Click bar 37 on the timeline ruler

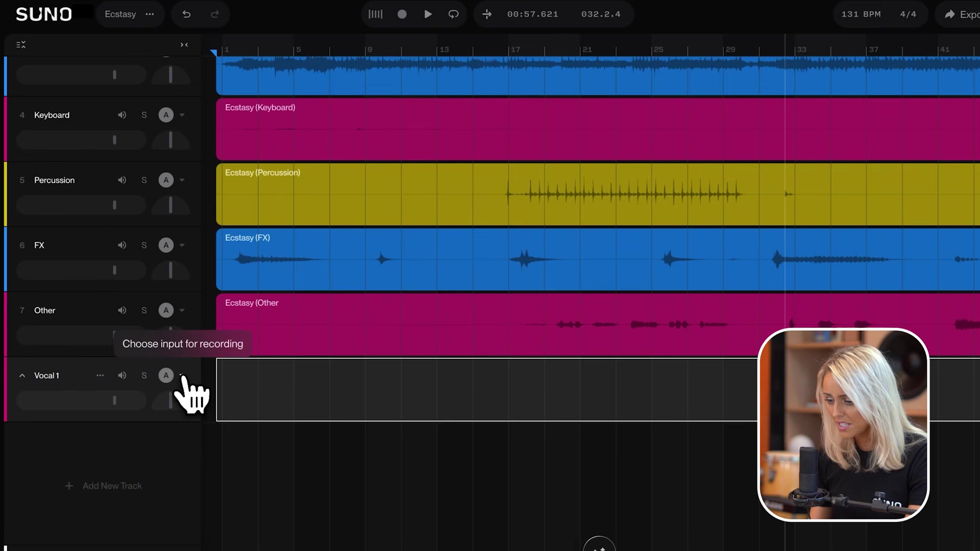click(873, 49)
